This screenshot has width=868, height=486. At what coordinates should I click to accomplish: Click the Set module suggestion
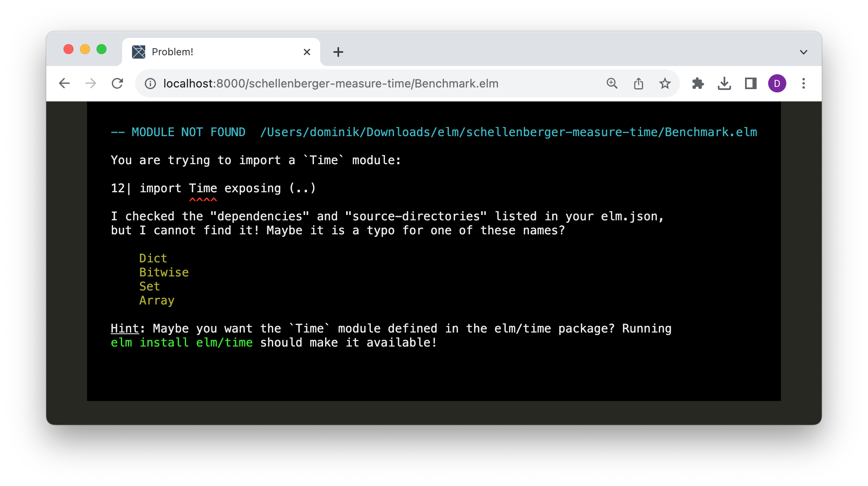click(149, 286)
